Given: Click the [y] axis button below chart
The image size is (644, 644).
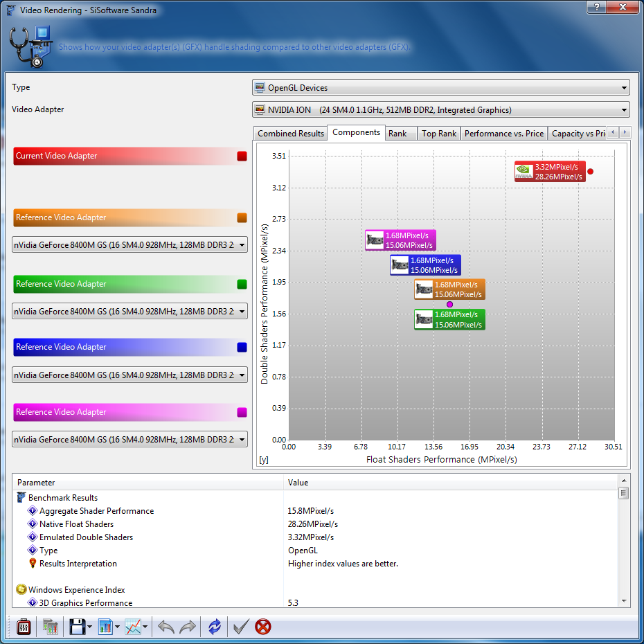Looking at the screenshot, I should tap(264, 460).
